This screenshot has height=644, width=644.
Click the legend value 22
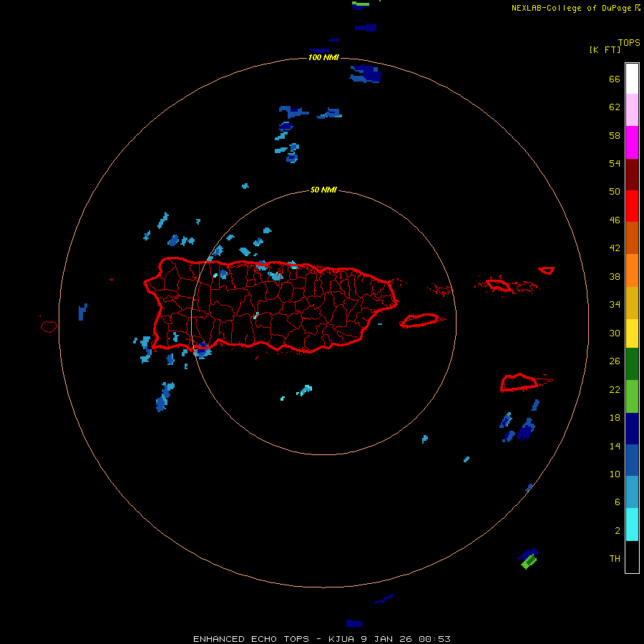pyautogui.click(x=615, y=389)
